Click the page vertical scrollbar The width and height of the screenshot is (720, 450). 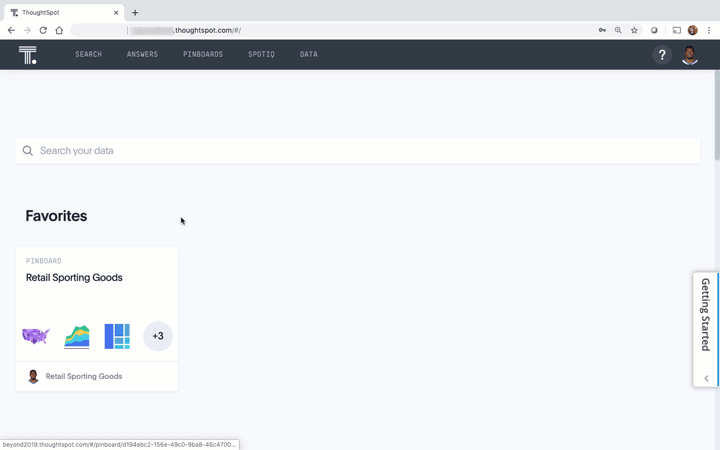coord(717,115)
